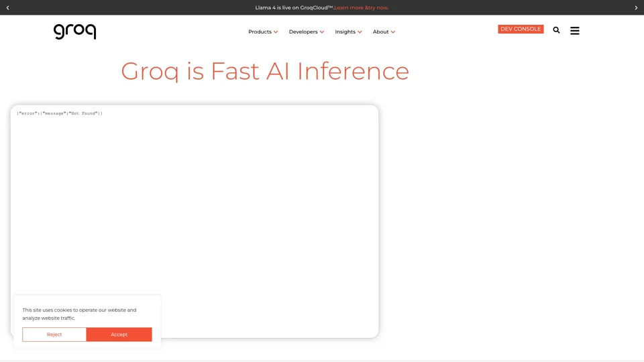
Task: Click the 'Not Found' error message text
Action: [60, 113]
